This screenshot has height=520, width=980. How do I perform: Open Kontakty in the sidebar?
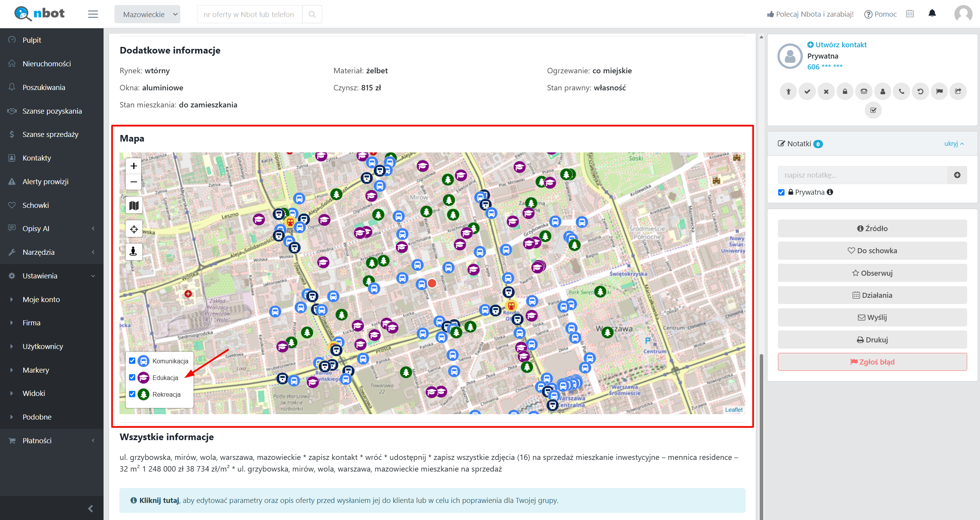pos(52,158)
